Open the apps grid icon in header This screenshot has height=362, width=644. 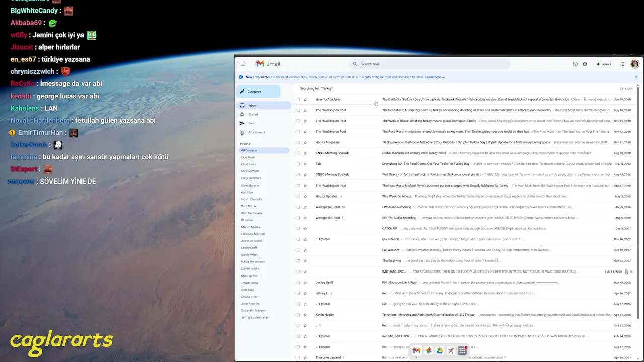(x=622, y=64)
